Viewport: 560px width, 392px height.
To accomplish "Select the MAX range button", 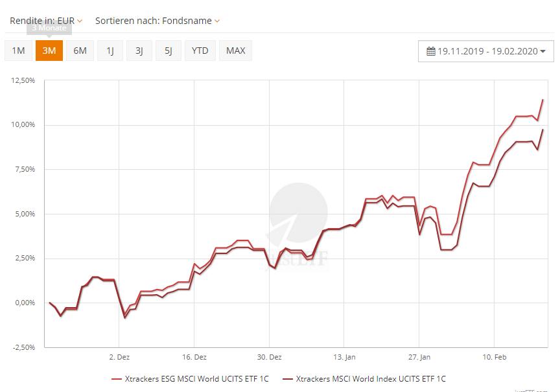I will [x=235, y=51].
